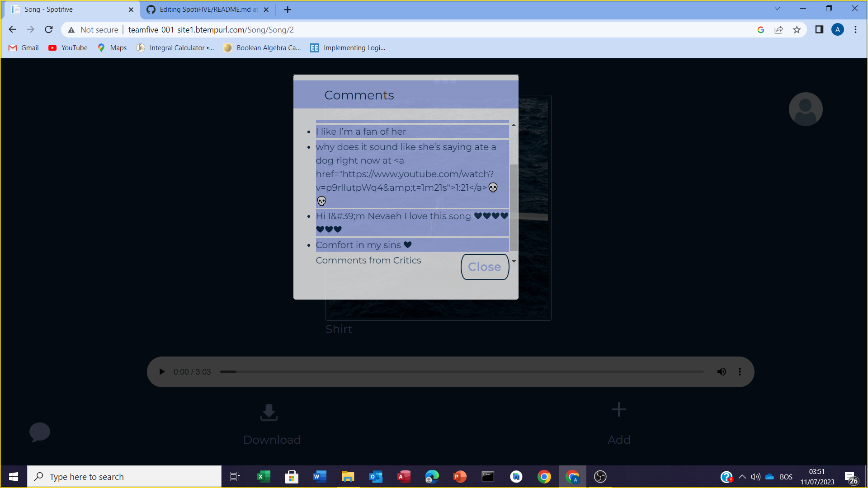Click the Windows search input field
The width and height of the screenshot is (868, 488).
pyautogui.click(x=124, y=476)
